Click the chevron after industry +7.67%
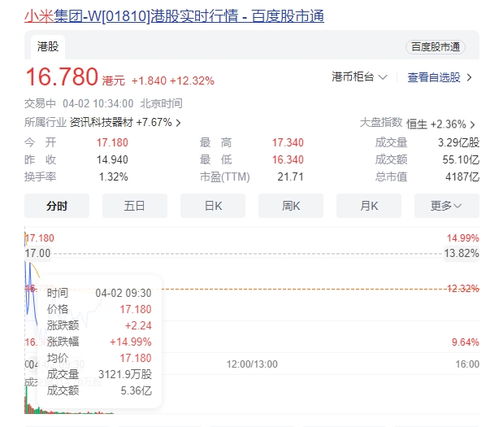The width and height of the screenshot is (499, 427). pos(178,123)
